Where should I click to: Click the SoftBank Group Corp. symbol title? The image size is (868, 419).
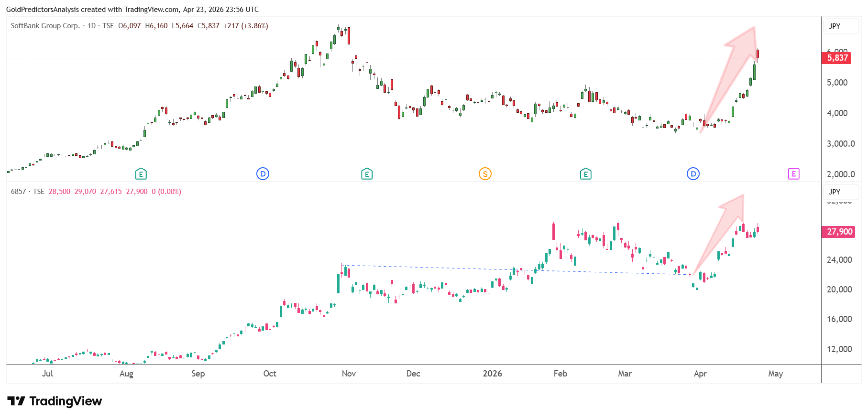click(45, 26)
